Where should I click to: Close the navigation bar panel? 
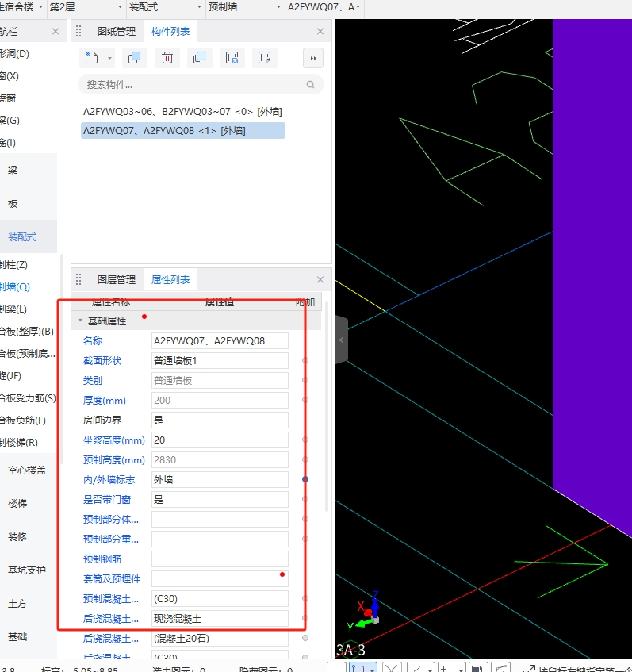[56, 31]
